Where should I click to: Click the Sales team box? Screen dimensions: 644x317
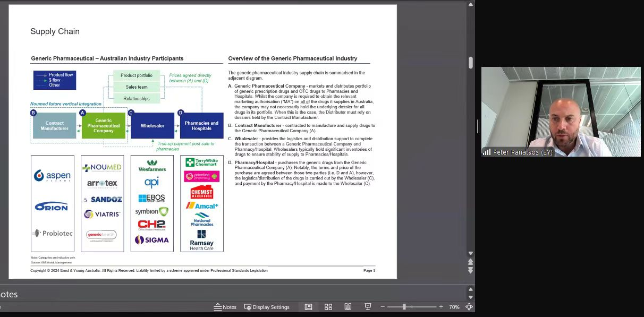point(137,87)
